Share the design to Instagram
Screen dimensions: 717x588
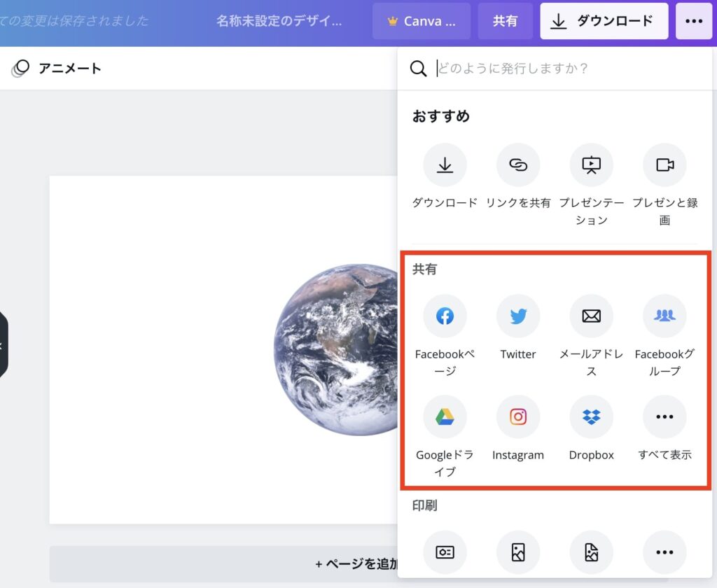[518, 416]
